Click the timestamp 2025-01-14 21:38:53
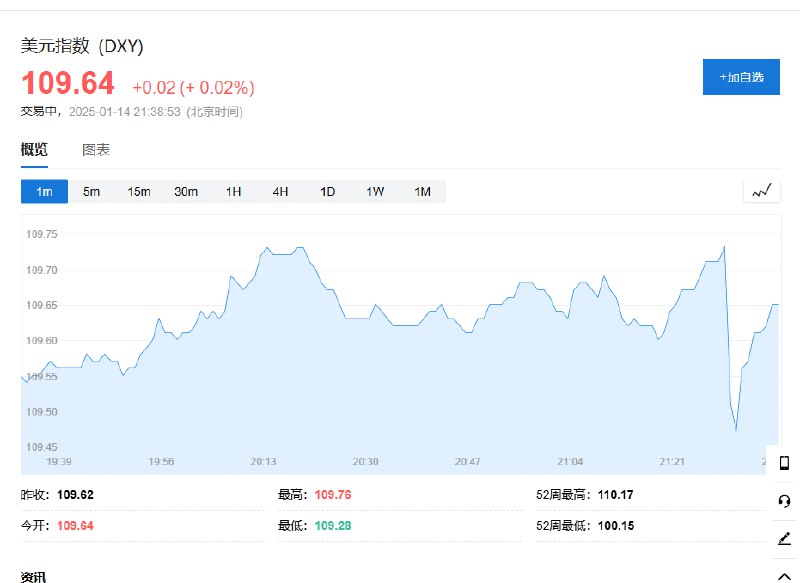800x583 pixels. point(124,112)
